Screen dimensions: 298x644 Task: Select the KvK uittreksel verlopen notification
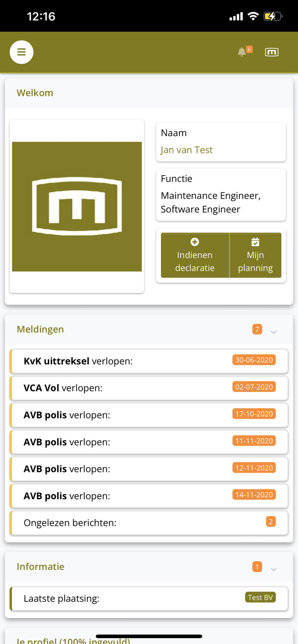[149, 361]
